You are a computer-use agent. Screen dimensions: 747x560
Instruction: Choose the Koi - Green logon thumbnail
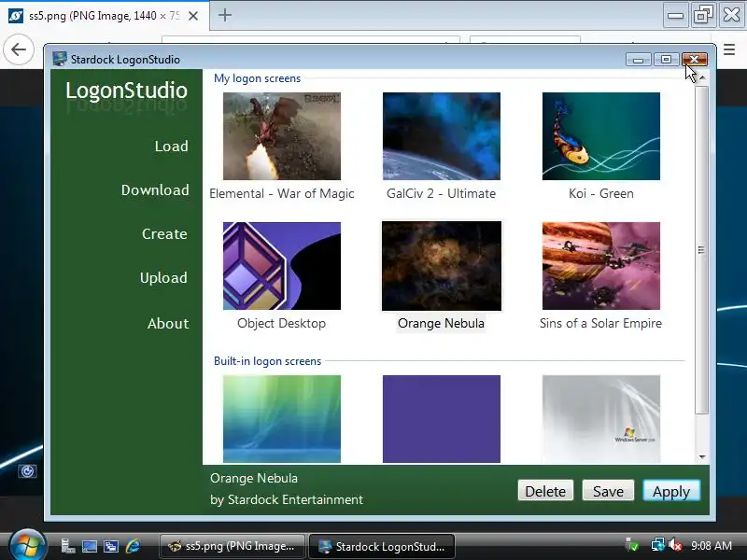601,136
